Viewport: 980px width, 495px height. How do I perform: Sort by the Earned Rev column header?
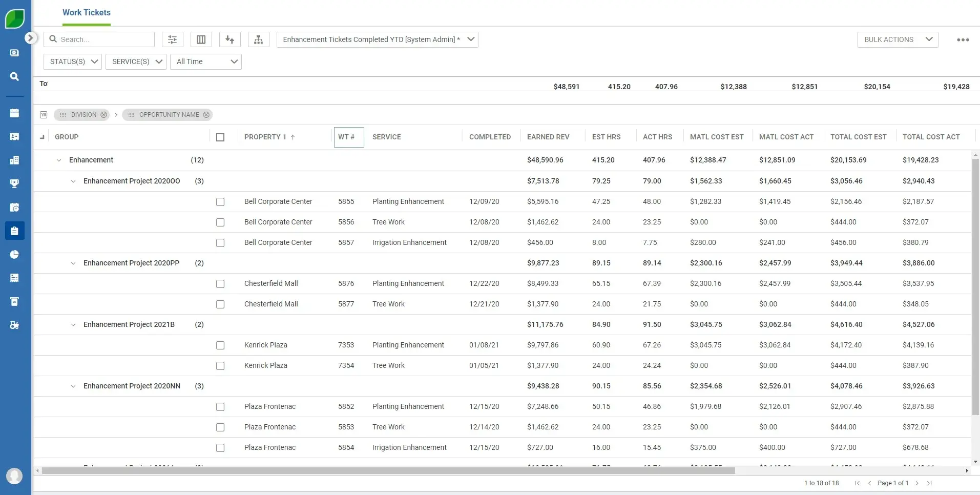point(548,137)
